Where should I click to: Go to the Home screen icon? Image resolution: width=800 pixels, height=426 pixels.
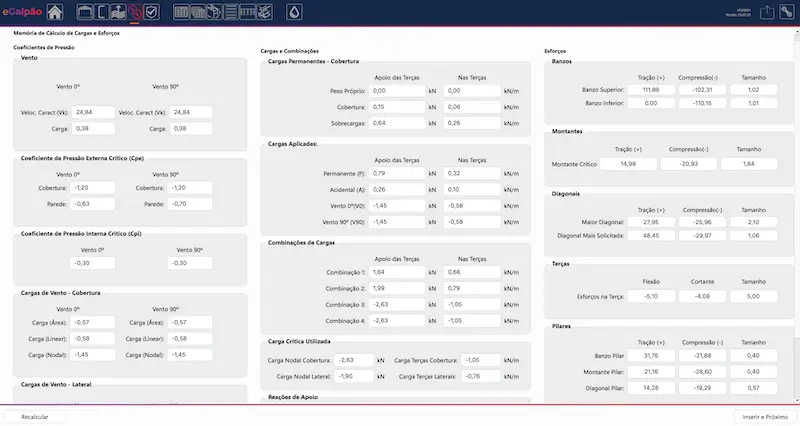click(x=55, y=12)
